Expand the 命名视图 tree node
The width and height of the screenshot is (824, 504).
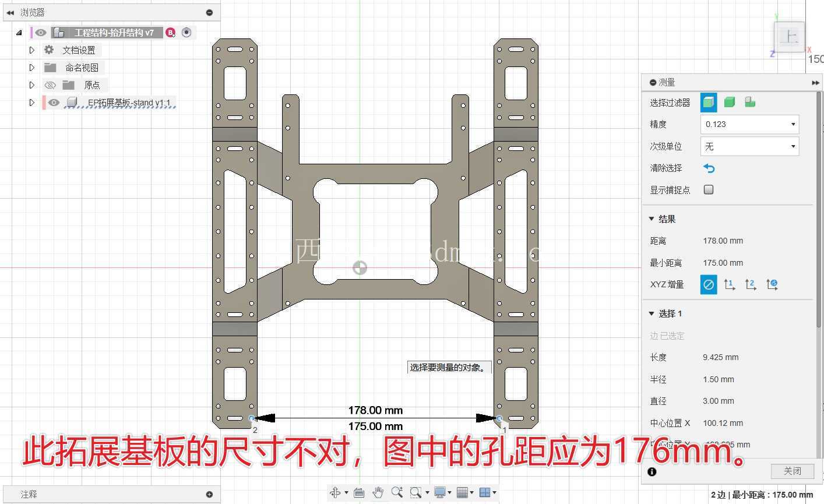[x=32, y=68]
